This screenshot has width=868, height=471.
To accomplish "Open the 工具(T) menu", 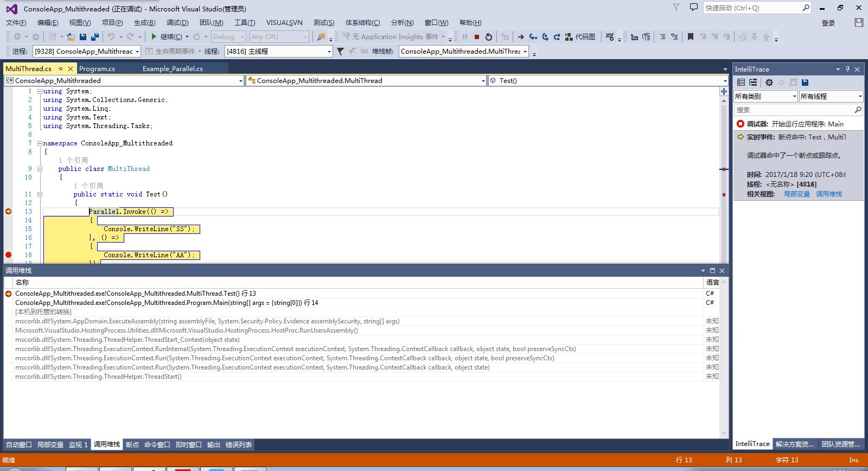I will coord(245,23).
